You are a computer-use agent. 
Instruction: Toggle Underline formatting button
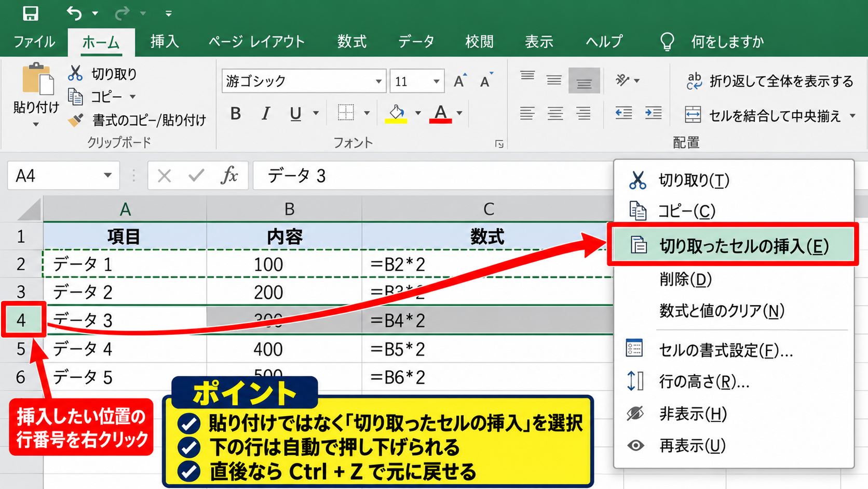295,113
